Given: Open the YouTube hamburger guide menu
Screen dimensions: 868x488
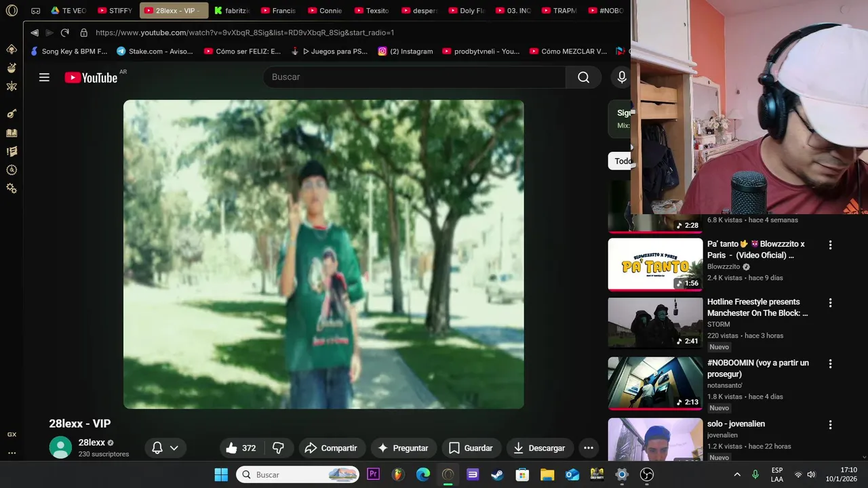Looking at the screenshot, I should (x=44, y=77).
